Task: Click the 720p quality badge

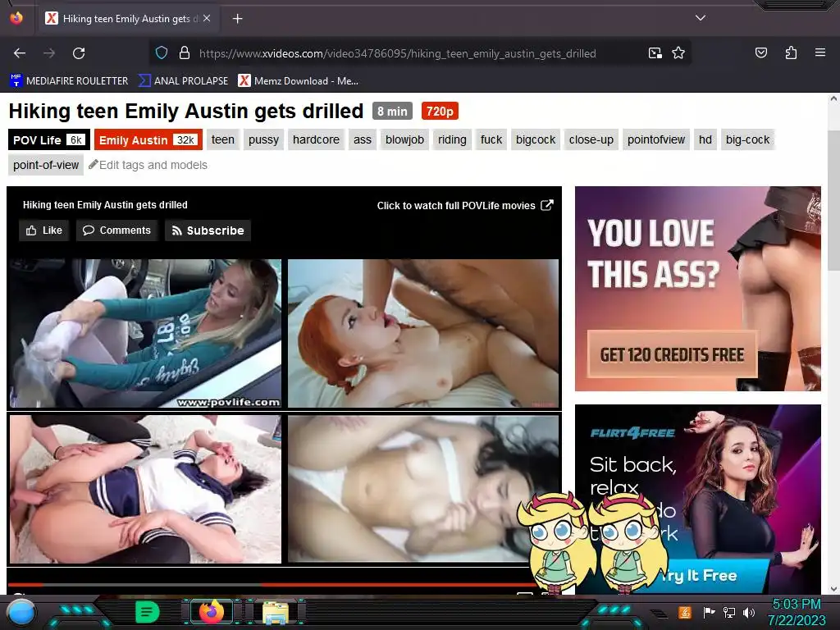Action: click(x=440, y=112)
